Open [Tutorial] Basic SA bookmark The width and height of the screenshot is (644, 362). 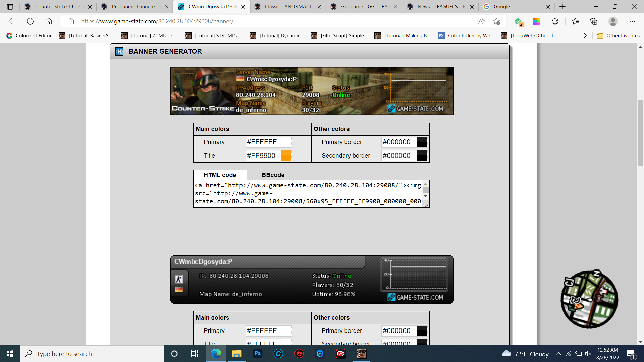pos(87,36)
